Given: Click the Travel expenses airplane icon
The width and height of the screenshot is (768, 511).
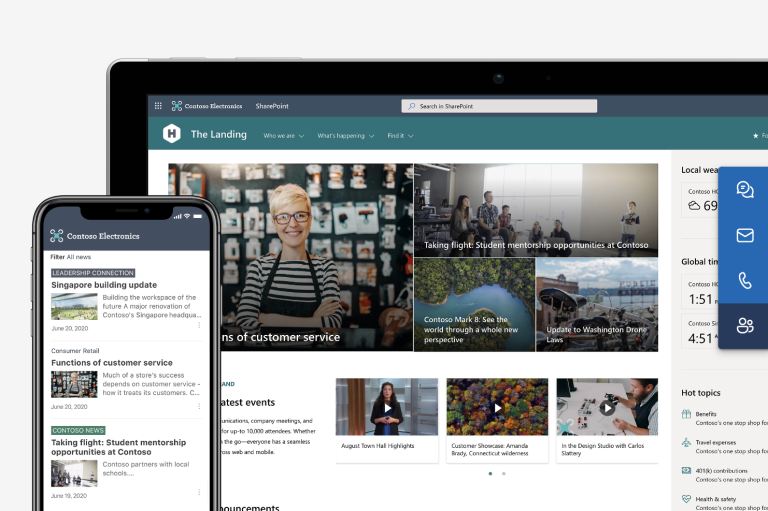Looking at the screenshot, I should [686, 442].
